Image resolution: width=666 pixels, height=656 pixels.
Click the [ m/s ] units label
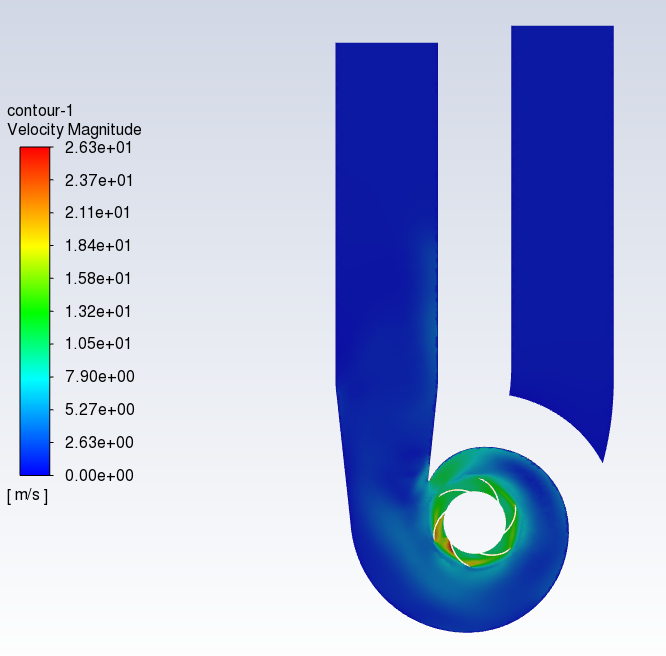pyautogui.click(x=28, y=495)
